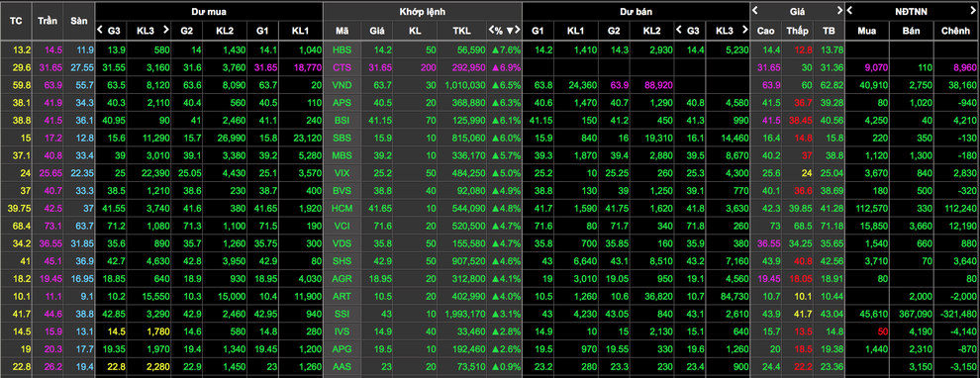Click right arrow after KL3 in Dư bán
This screenshot has width=980, height=378.
(744, 30)
